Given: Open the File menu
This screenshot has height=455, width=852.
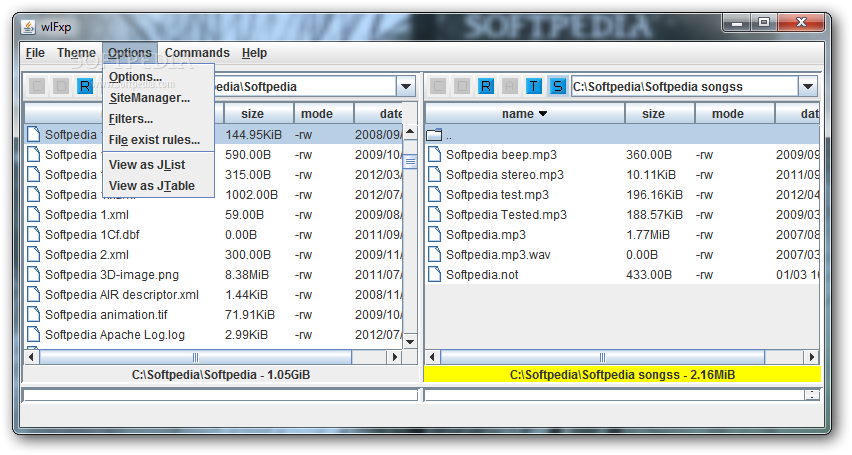Looking at the screenshot, I should 35,53.
